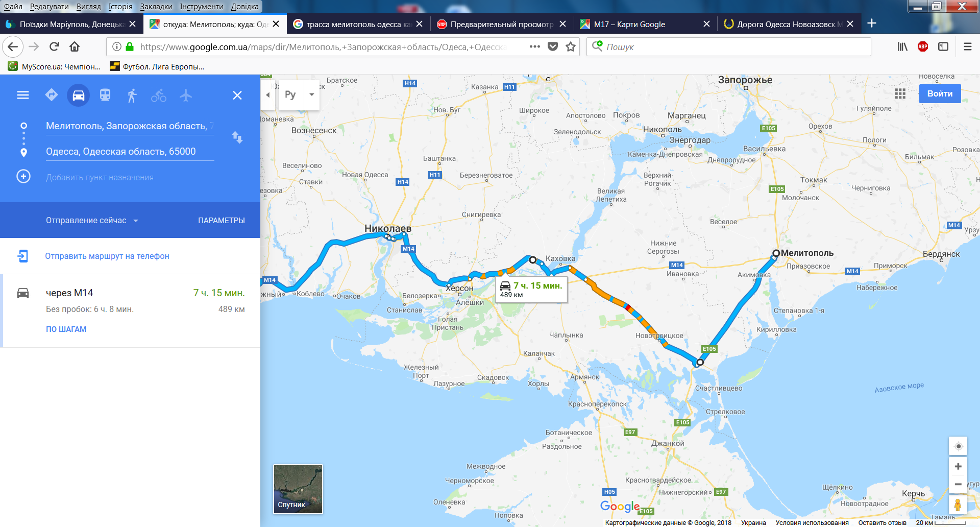Zoom in with the plus button
This screenshot has width=980, height=527.
958,466
